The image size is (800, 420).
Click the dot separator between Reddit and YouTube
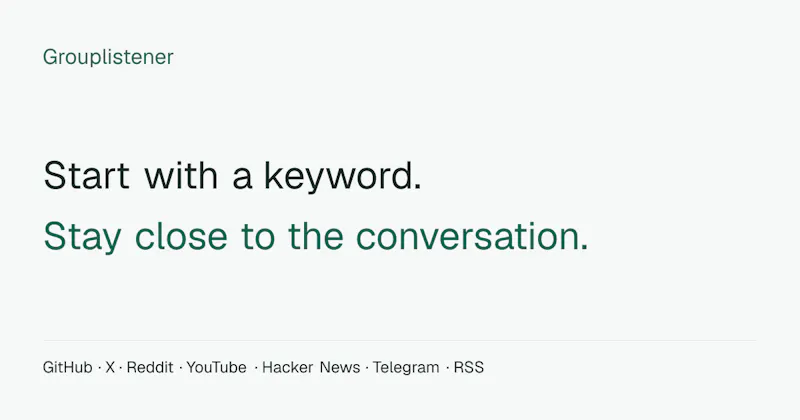coord(181,368)
